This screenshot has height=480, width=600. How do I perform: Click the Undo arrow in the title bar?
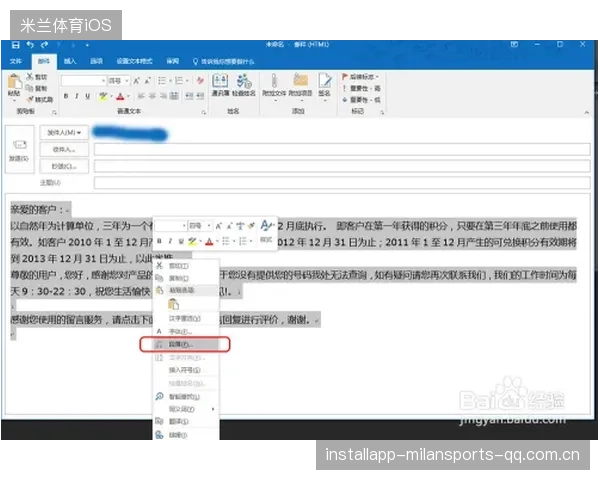point(30,45)
